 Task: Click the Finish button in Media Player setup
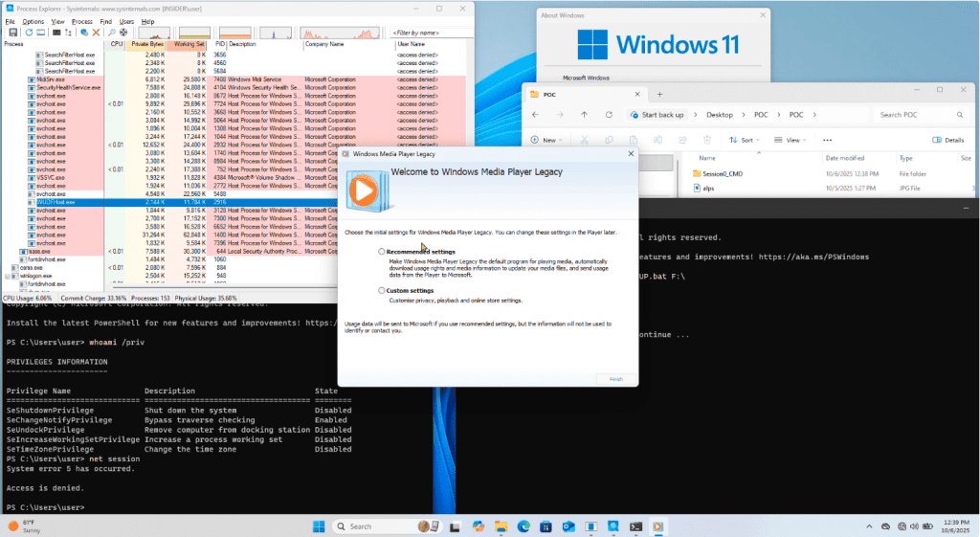615,379
